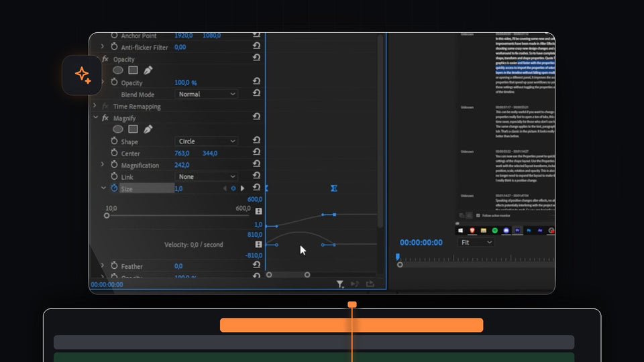Toggle animation stopwatch for Magnification
The image size is (644, 362).
pos(114,165)
